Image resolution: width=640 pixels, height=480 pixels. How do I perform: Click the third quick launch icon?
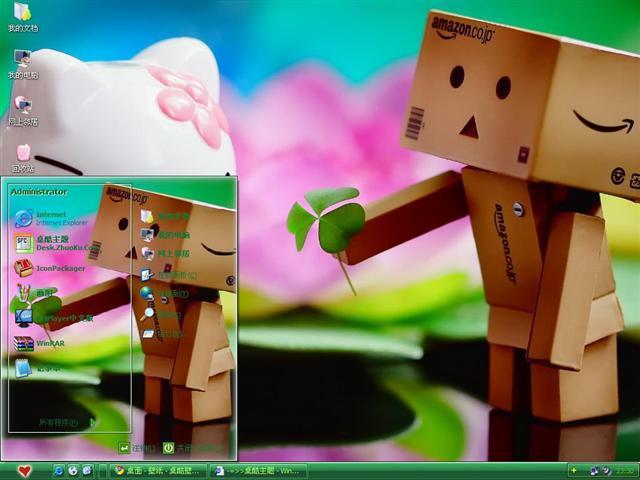click(x=87, y=471)
